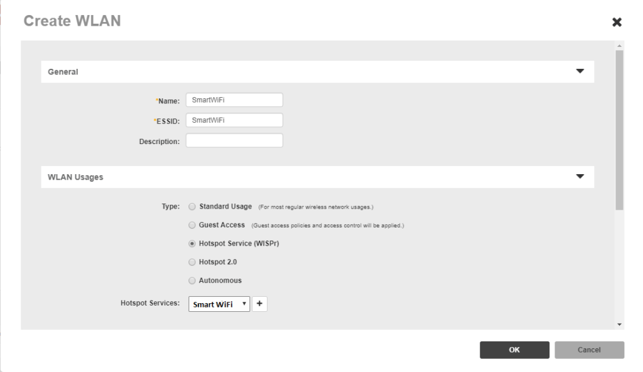Click the scrollbar up arrow

(x=619, y=46)
